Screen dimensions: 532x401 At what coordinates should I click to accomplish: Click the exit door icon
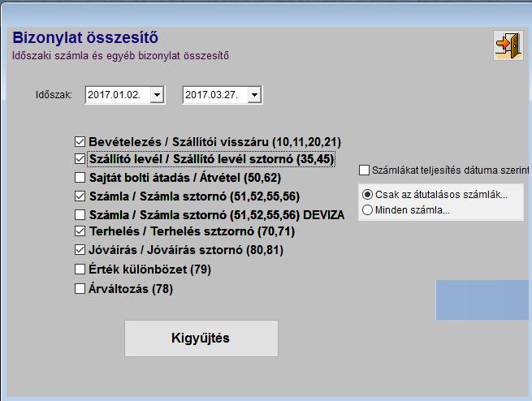coord(508,45)
